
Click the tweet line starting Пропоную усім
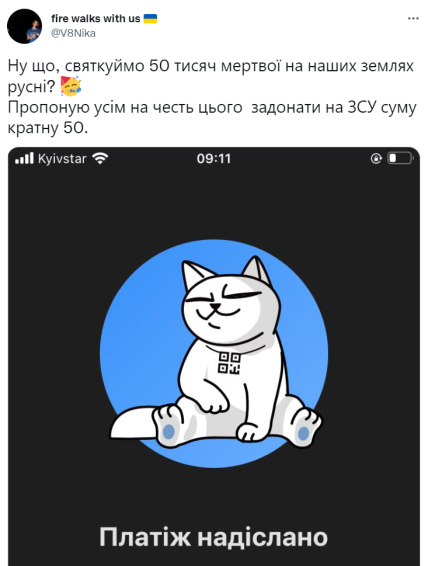click(x=212, y=118)
